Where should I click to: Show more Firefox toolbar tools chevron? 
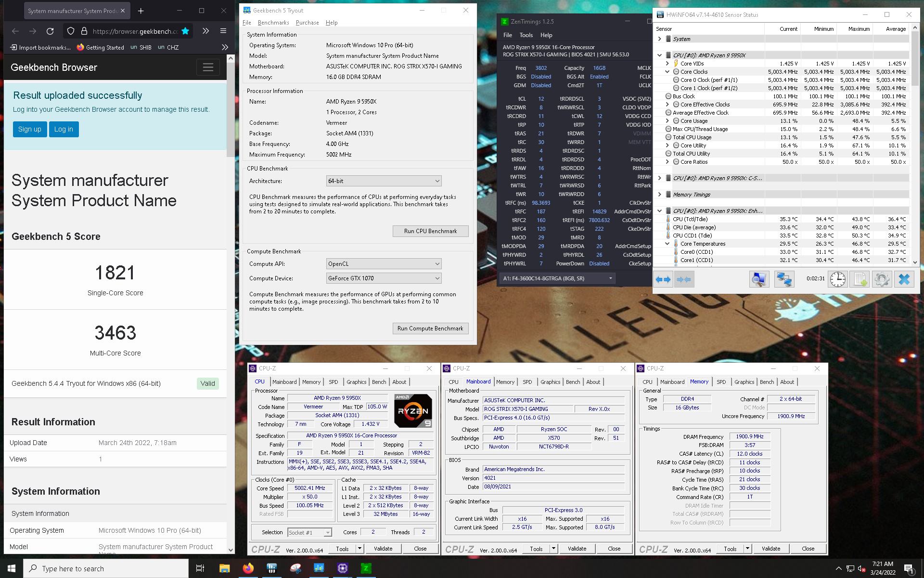point(205,31)
